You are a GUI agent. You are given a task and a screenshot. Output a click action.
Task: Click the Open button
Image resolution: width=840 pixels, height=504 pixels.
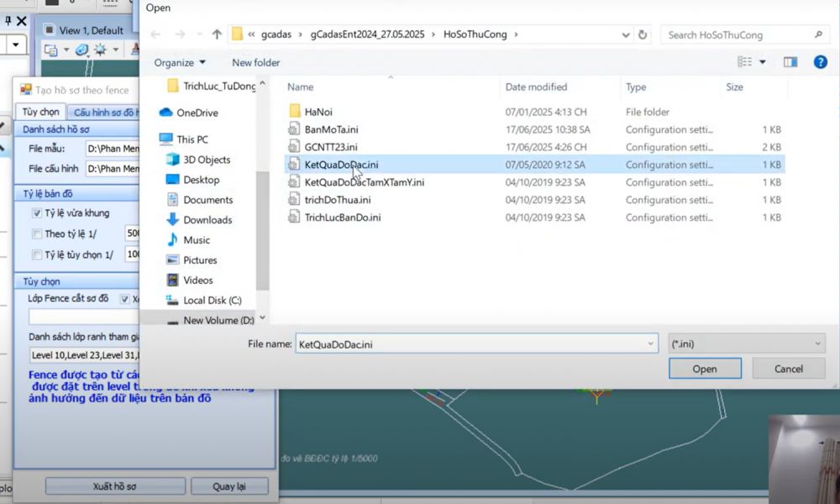coord(705,369)
